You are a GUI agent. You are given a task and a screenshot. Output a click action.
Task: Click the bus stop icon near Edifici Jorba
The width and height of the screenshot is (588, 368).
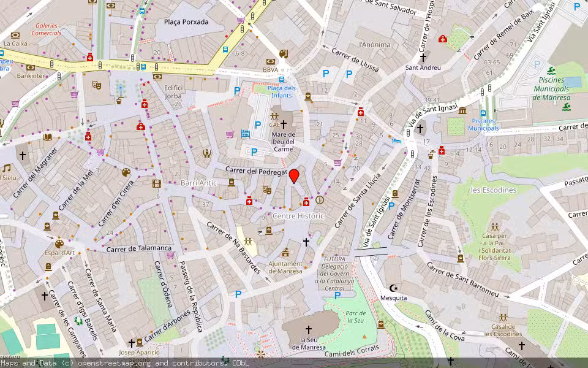143,66
